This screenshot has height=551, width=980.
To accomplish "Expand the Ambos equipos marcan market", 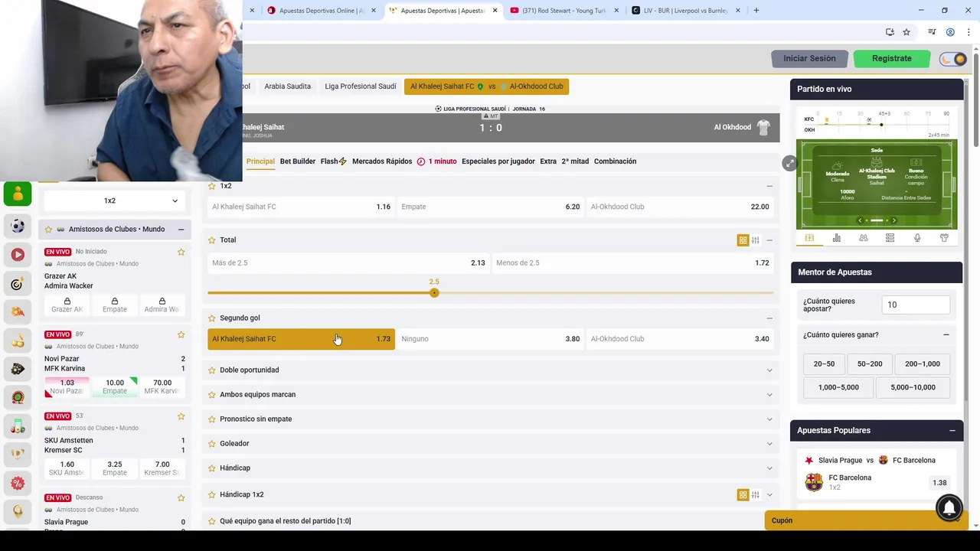I will (x=769, y=394).
